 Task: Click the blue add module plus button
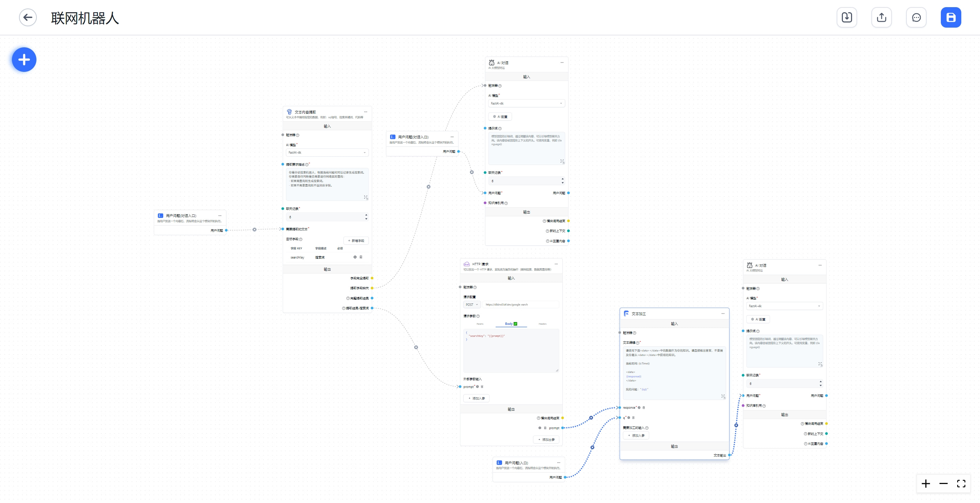coord(24,60)
